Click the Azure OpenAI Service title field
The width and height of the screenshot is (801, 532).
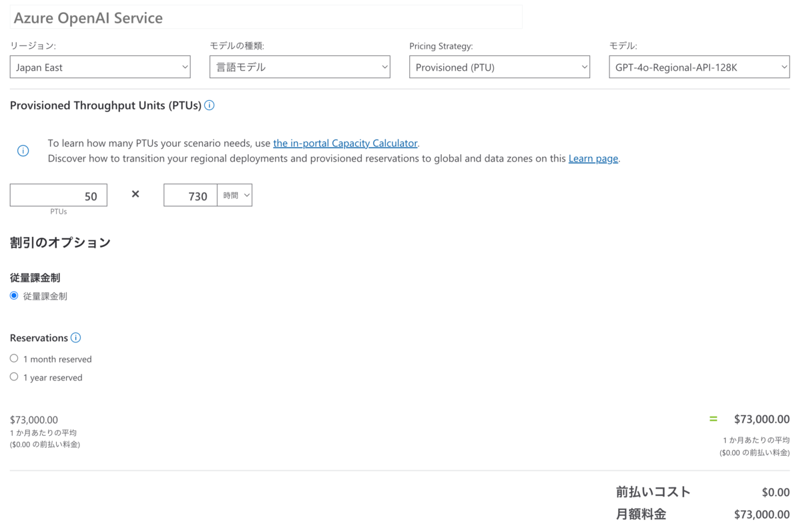[266, 17]
